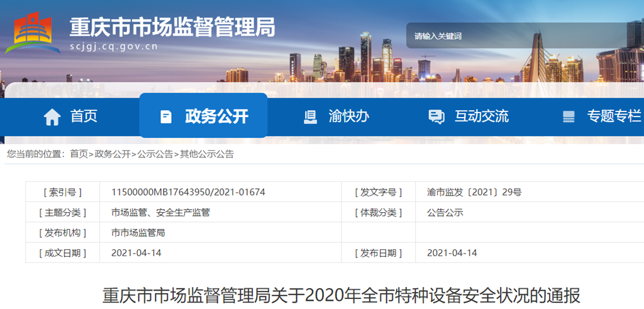The width and height of the screenshot is (644, 309).
Task: Click the 市场监管、安全生产监管 category value
Action: (x=160, y=213)
